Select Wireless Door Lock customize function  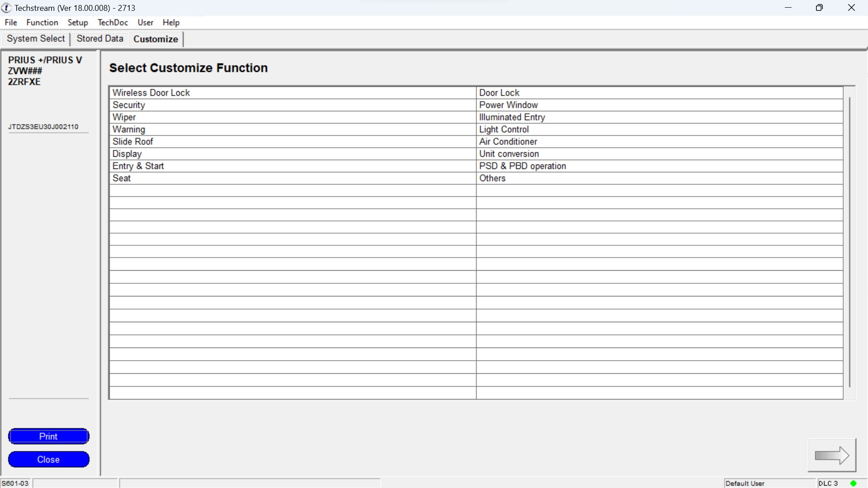tap(151, 93)
